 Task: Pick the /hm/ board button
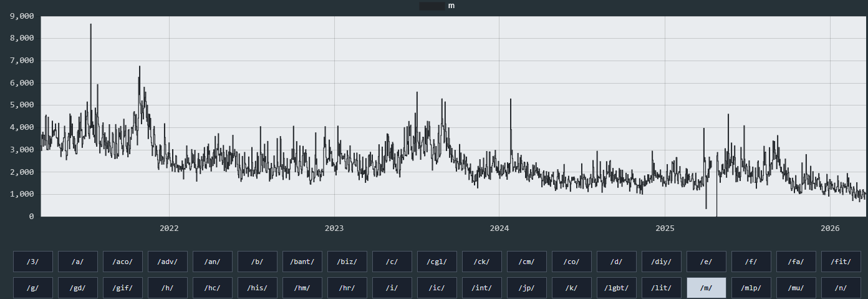tap(302, 288)
